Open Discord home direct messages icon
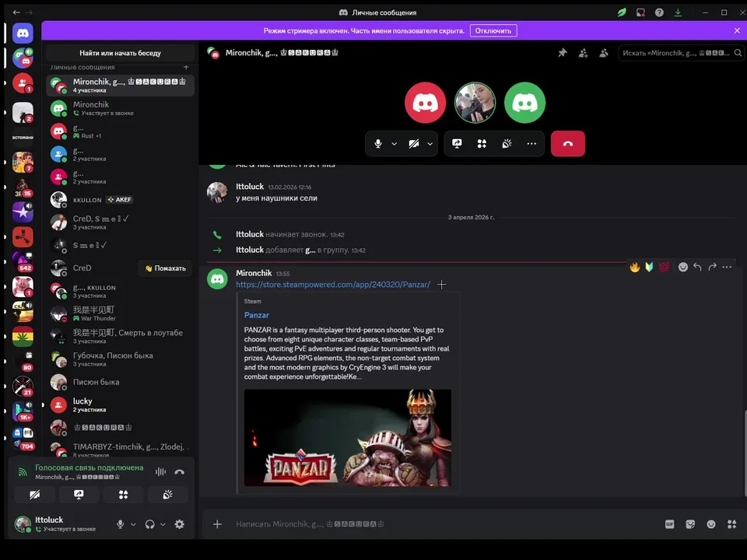Viewport: 747px width, 560px height. 23,33
